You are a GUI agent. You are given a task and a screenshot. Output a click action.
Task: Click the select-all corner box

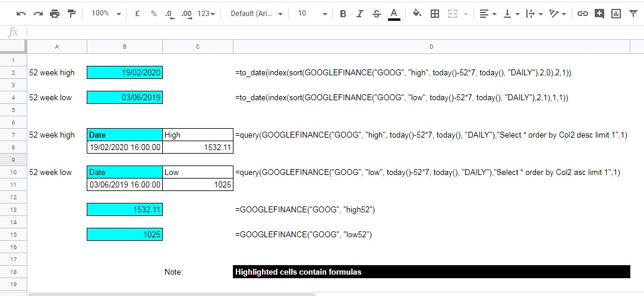point(13,47)
